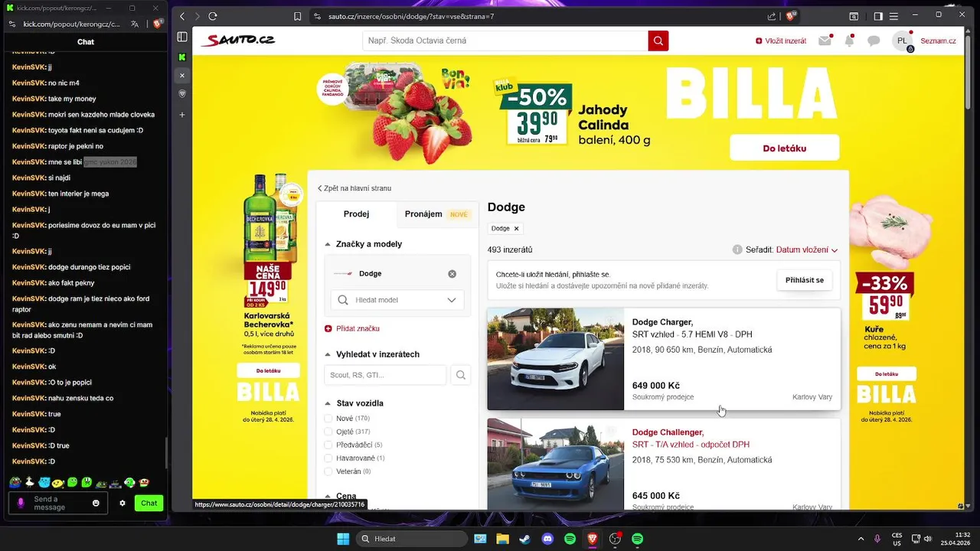This screenshot has height=551, width=980.
Task: Click the translate icon in Kick popout window
Action: tap(135, 24)
